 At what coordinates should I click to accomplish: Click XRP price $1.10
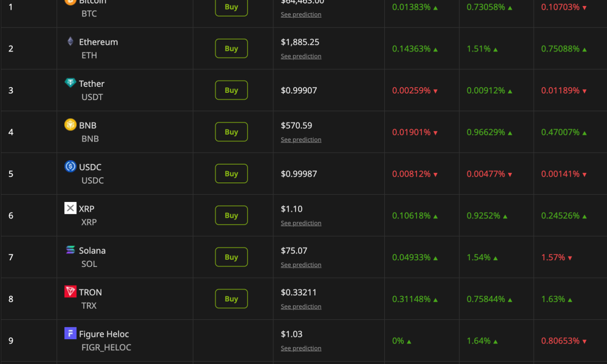tap(291, 209)
